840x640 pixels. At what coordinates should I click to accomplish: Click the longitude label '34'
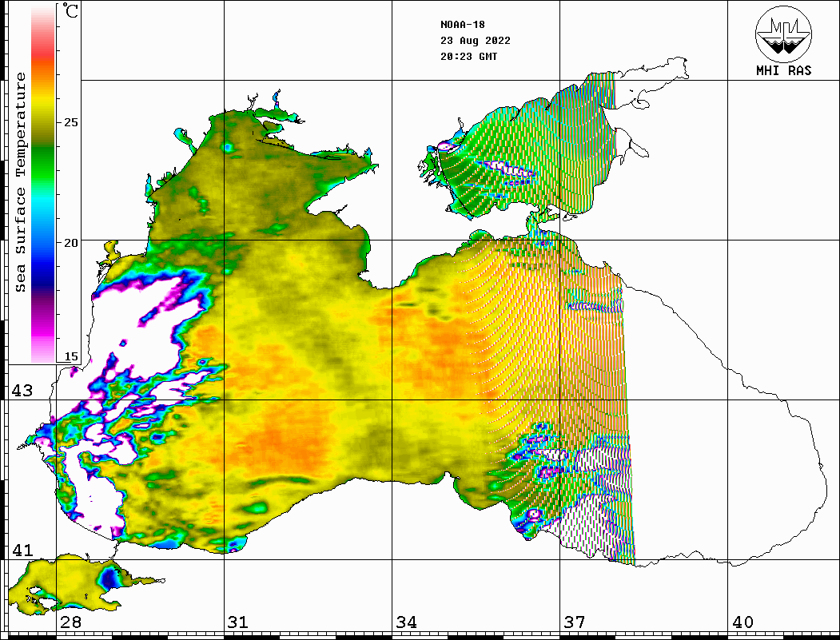(407, 622)
